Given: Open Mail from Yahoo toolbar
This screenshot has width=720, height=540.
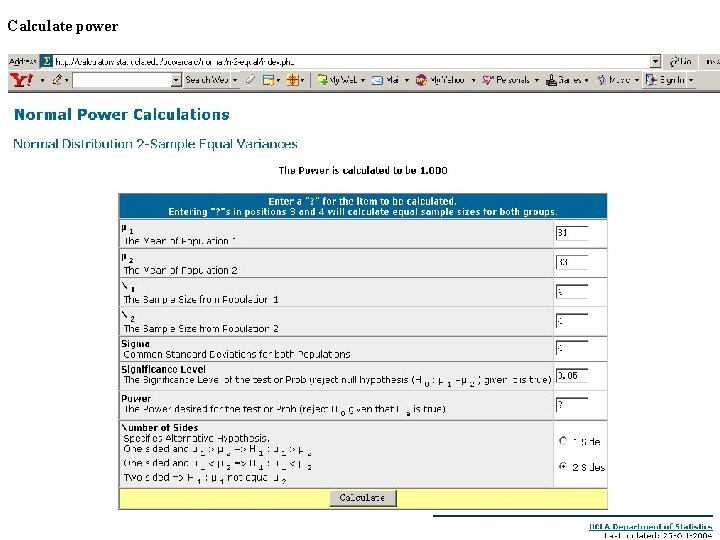Looking at the screenshot, I should tap(385, 80).
